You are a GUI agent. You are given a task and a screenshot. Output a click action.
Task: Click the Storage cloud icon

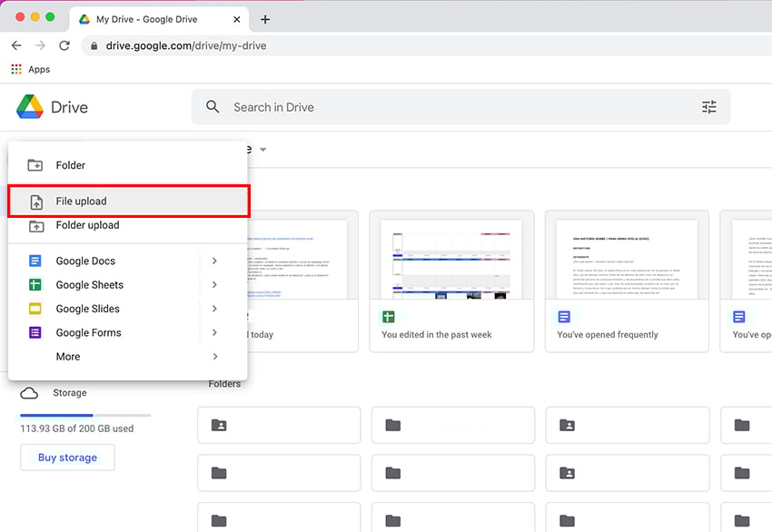click(x=30, y=393)
